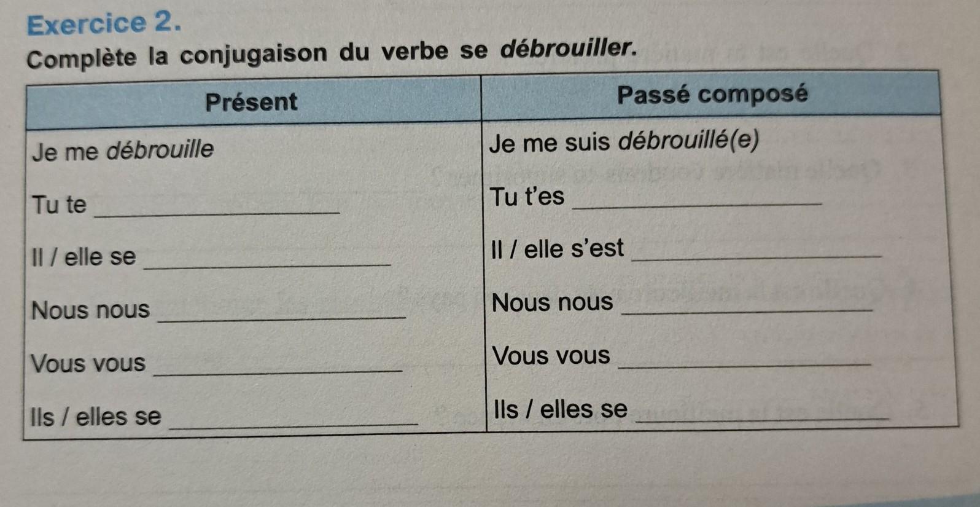Image resolution: width=980 pixels, height=507 pixels.
Task: Click the italic word 'débrouiller' in the instruction
Action: [566, 50]
